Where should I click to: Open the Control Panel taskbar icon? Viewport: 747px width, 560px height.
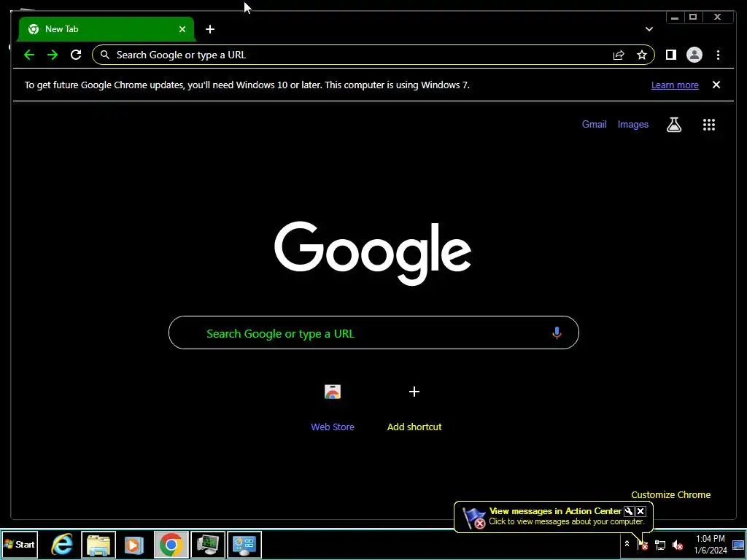point(244,544)
